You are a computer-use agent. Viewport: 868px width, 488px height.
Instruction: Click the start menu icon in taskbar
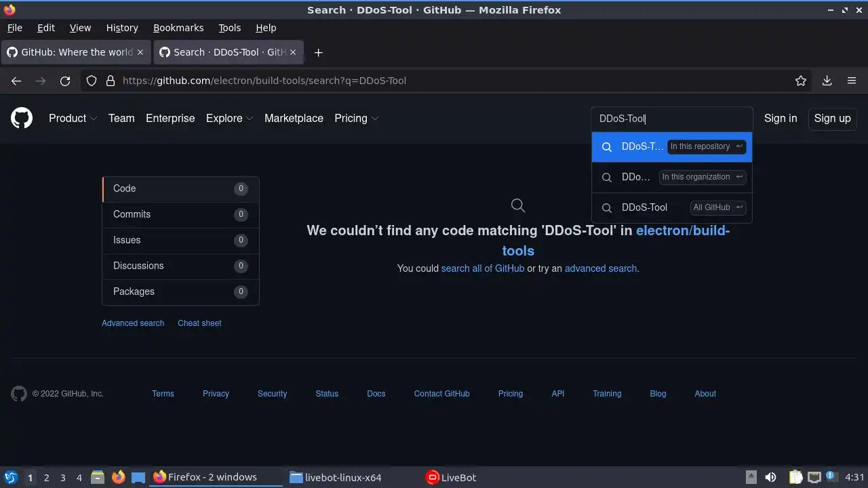click(10, 477)
